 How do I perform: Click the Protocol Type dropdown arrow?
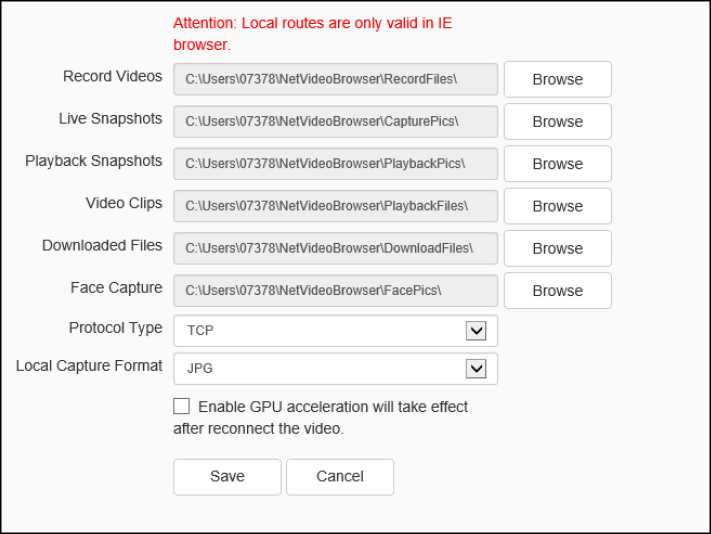476,331
